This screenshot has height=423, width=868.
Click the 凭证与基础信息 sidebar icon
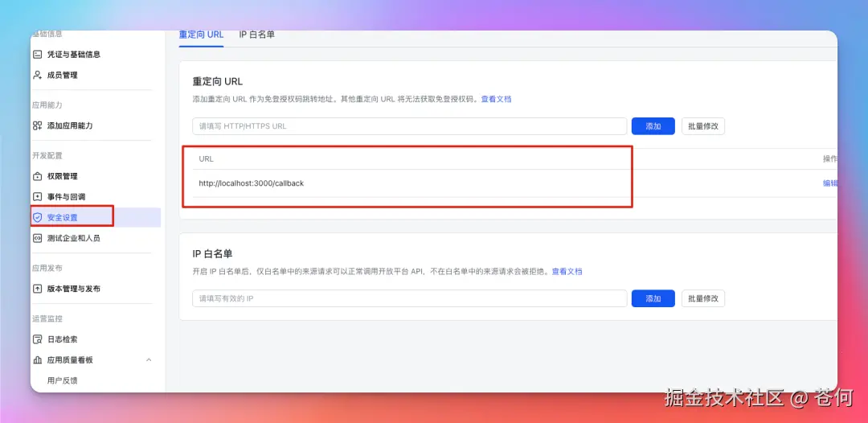pyautogui.click(x=38, y=54)
